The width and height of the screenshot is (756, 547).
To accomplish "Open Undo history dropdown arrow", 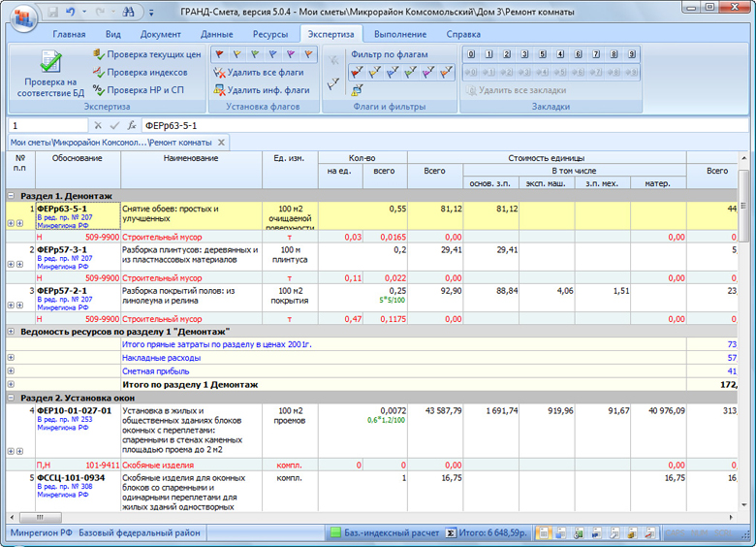I will click(84, 12).
